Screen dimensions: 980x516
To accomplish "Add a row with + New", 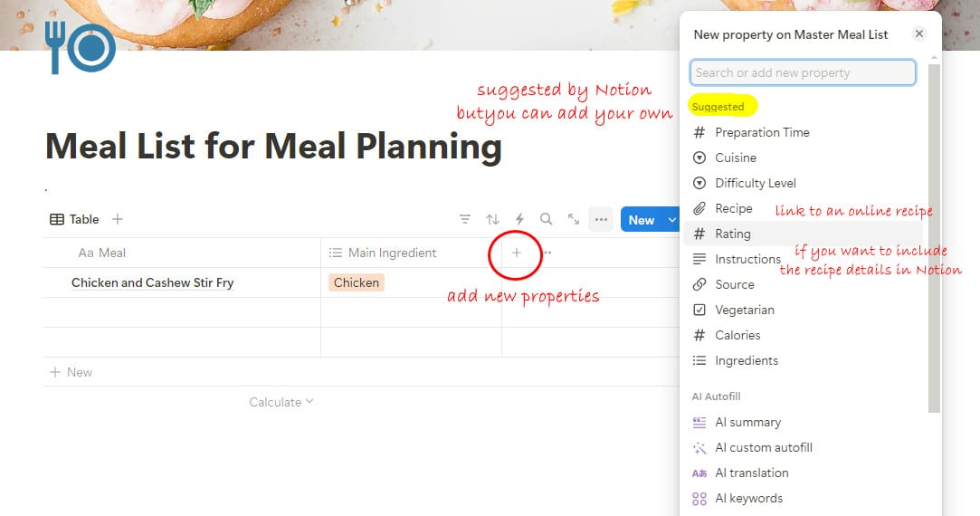I will 71,372.
